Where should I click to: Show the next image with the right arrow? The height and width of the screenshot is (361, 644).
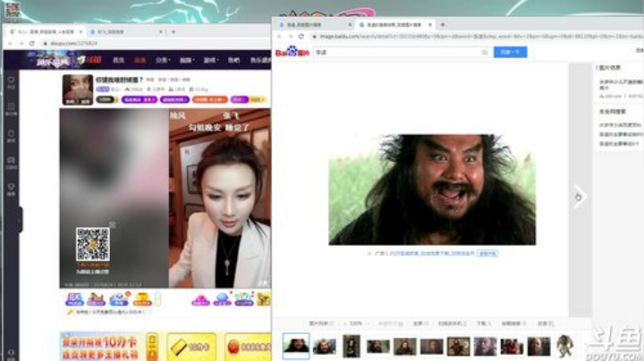pyautogui.click(x=579, y=197)
